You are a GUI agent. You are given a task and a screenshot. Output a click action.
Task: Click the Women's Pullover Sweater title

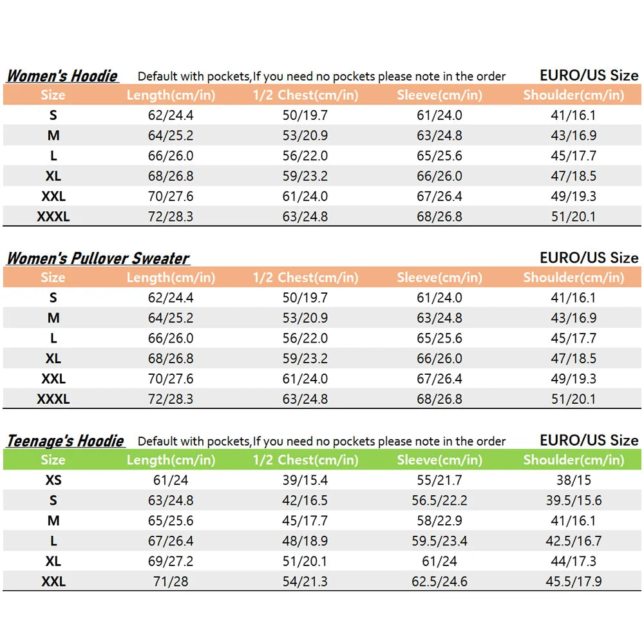(98, 258)
